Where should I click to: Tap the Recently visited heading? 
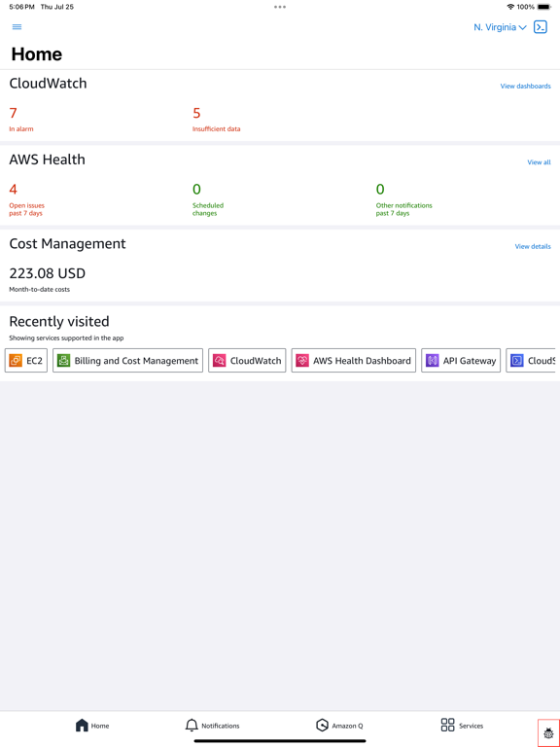click(59, 322)
